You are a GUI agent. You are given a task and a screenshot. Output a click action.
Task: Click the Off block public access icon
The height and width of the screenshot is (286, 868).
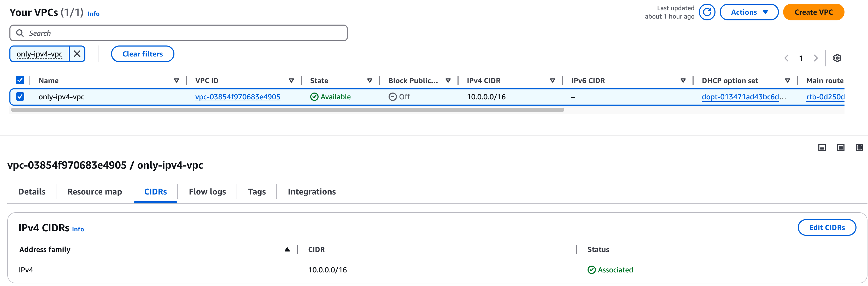click(392, 97)
